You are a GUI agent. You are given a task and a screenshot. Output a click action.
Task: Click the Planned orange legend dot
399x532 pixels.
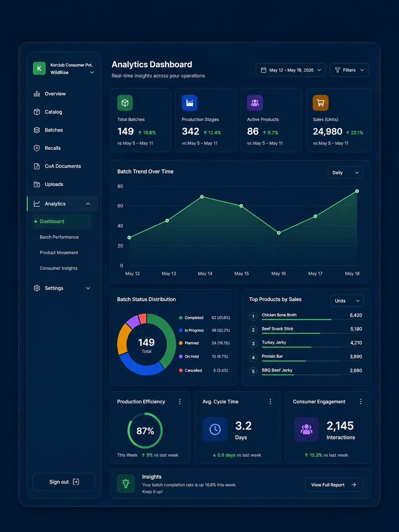pyautogui.click(x=181, y=343)
